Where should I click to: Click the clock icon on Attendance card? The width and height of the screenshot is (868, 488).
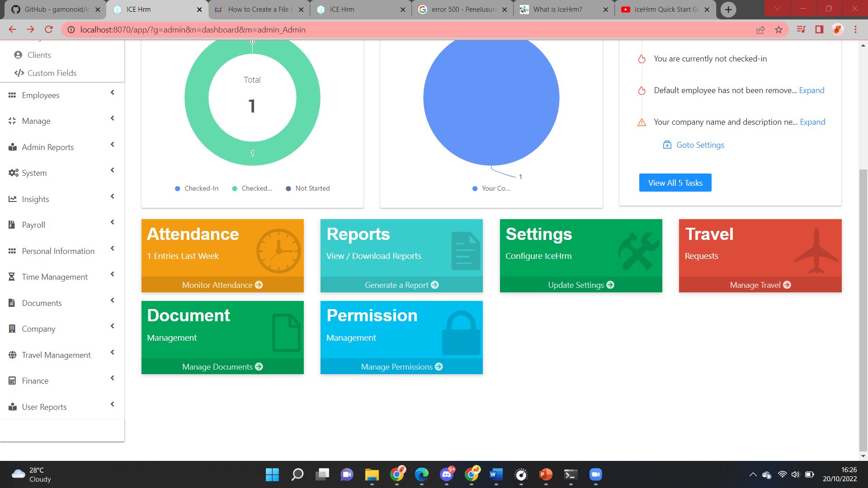point(278,250)
